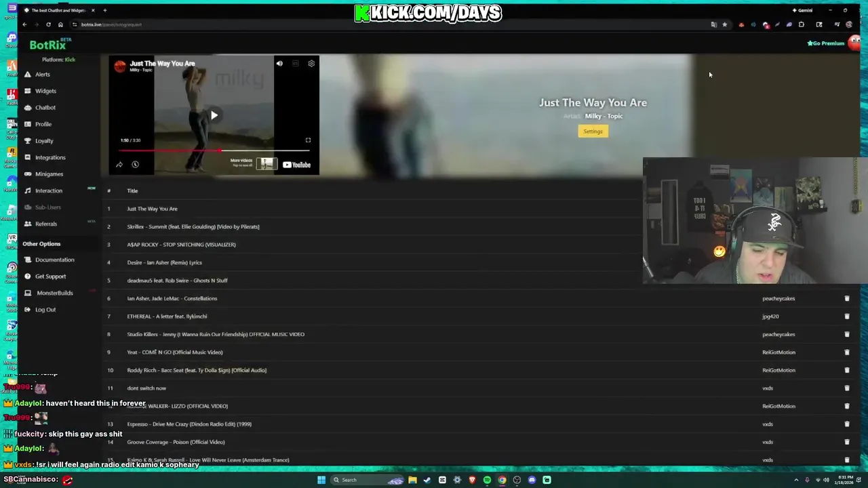
Task: Open the Chatbot robot icon in sidebar
Action: [x=28, y=108]
